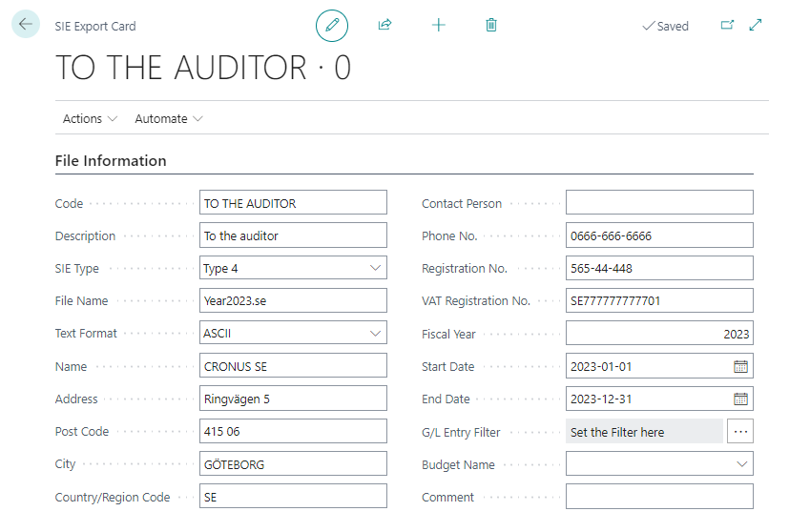Click the 'Fiscal Year' label
Viewport: 810px width, 532px height.
pos(448,335)
